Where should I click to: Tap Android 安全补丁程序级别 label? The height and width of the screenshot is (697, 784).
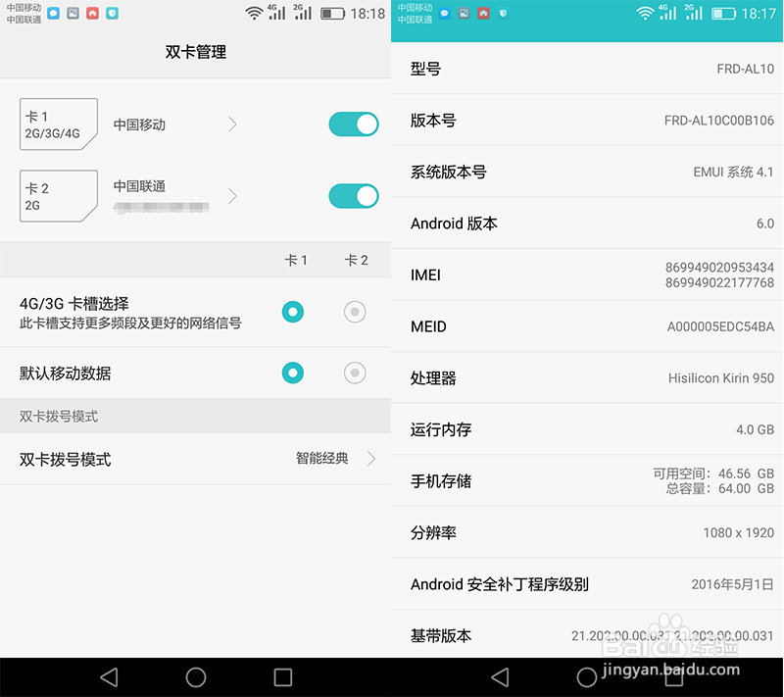coord(500,584)
